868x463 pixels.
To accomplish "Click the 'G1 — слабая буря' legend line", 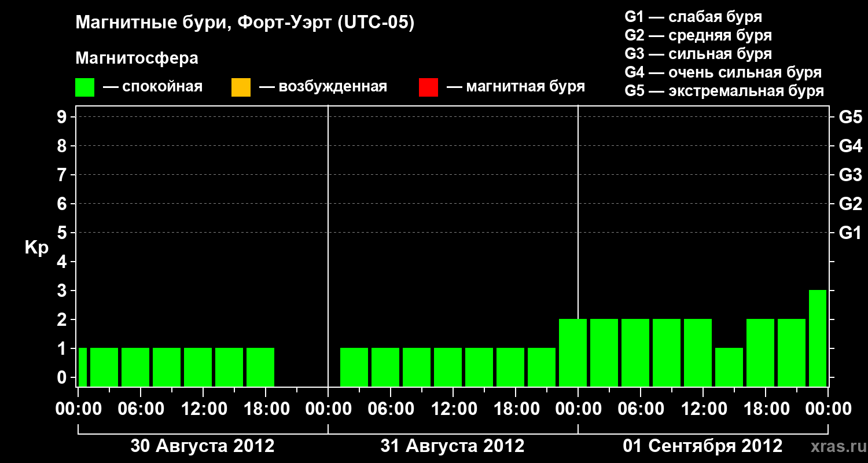I will [x=693, y=17].
